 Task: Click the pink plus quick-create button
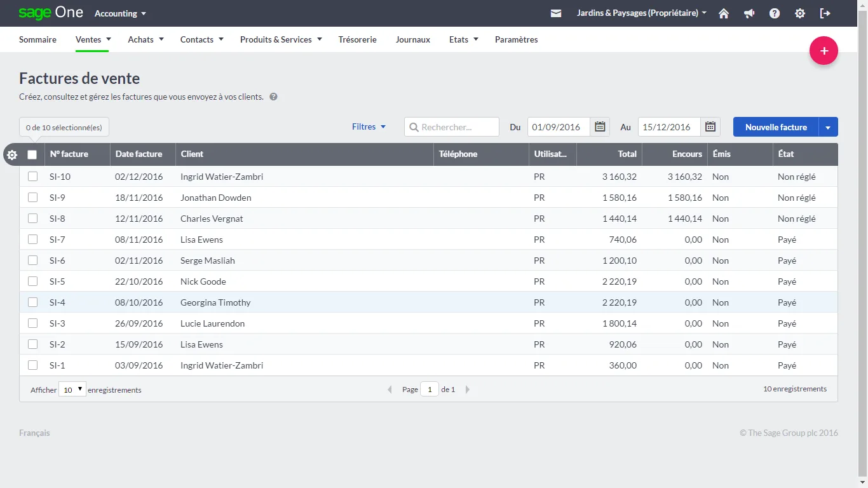click(824, 51)
